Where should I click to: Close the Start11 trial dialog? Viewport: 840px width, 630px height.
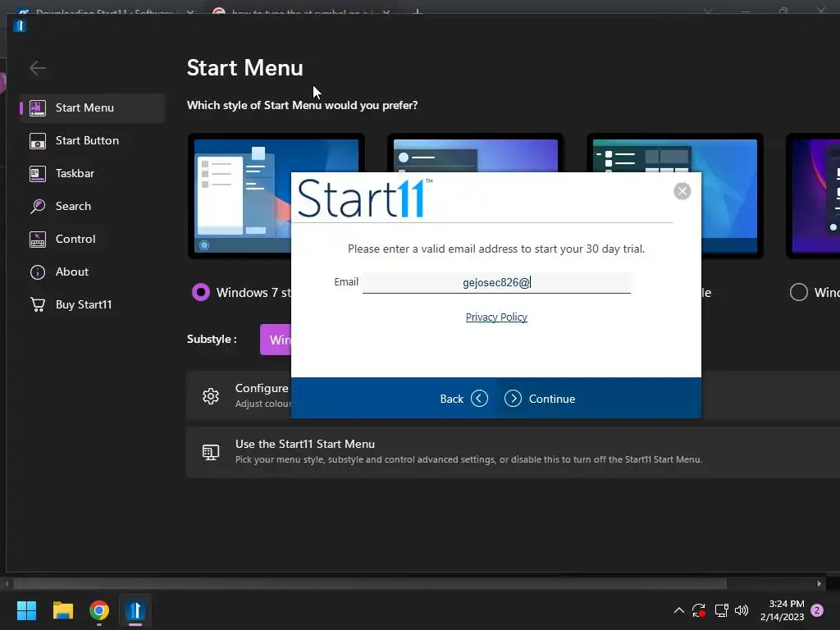click(x=682, y=191)
